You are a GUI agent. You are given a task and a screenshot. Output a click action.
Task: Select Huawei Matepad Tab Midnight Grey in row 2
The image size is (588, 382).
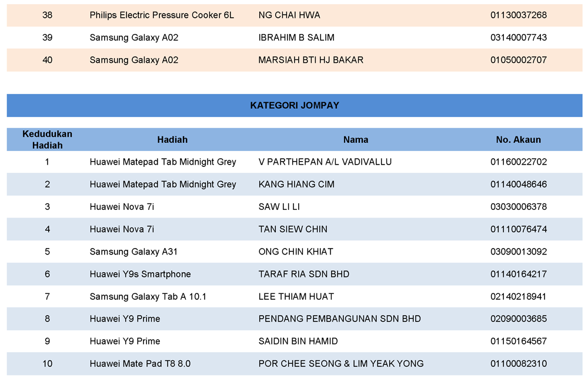163,185
